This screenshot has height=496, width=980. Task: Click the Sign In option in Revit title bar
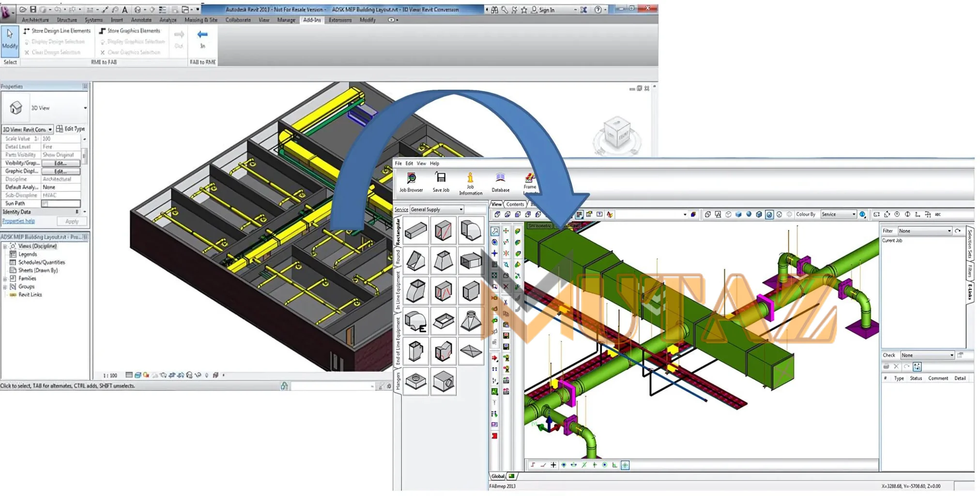(x=543, y=10)
